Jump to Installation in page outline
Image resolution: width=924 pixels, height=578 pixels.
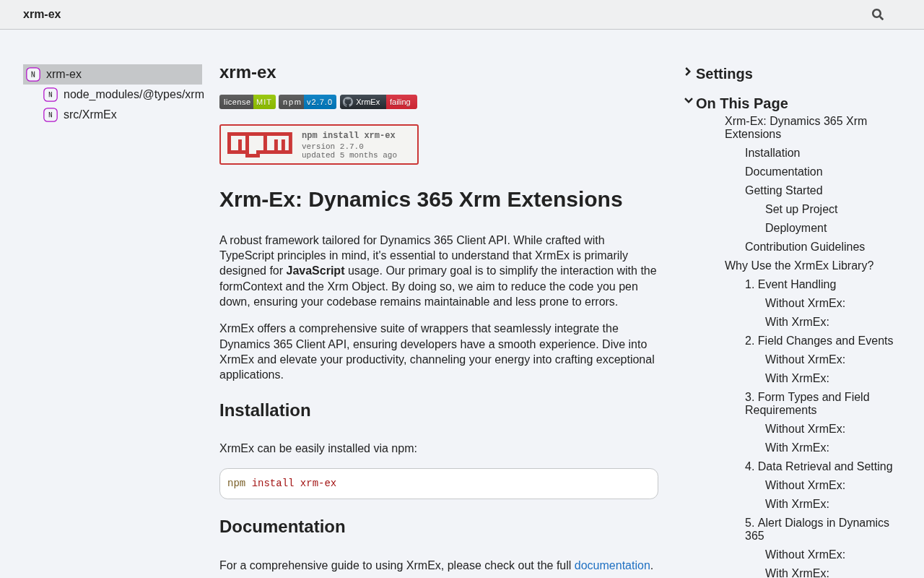tap(772, 153)
